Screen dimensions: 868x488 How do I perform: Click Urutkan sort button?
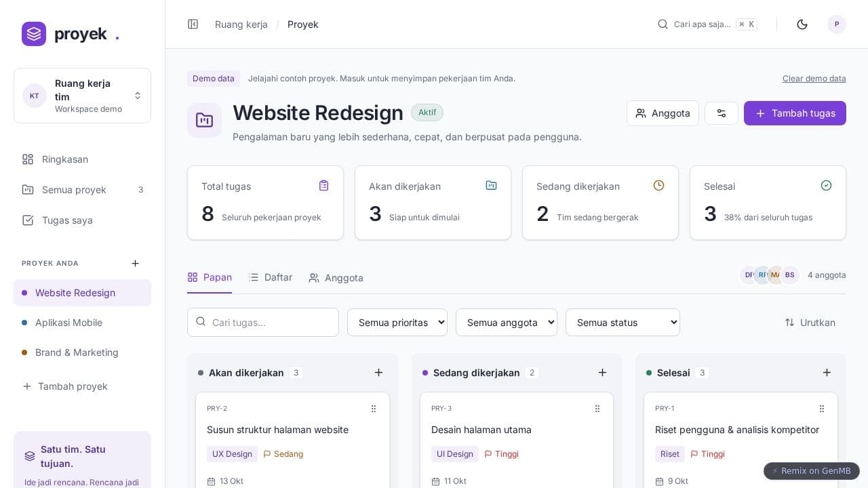810,323
